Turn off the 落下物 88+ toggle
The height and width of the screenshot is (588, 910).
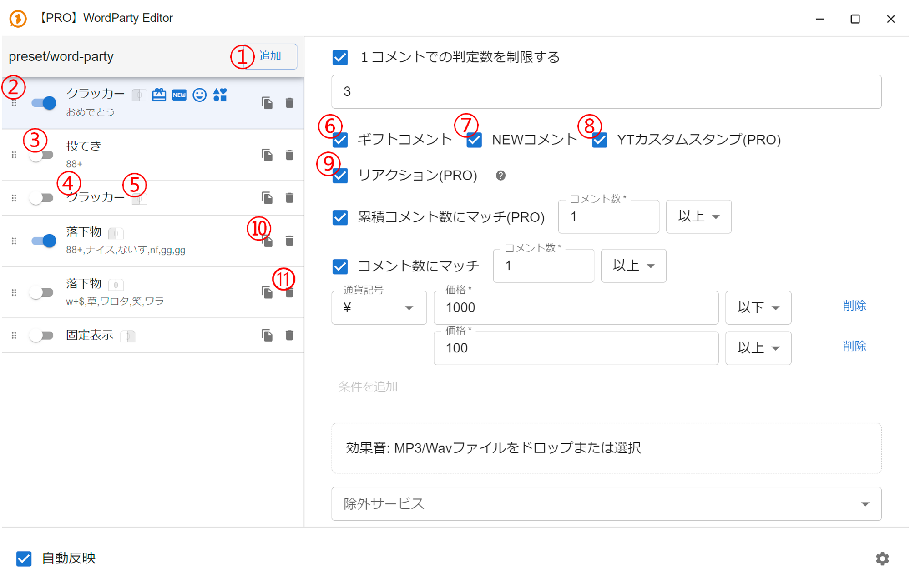pos(44,241)
